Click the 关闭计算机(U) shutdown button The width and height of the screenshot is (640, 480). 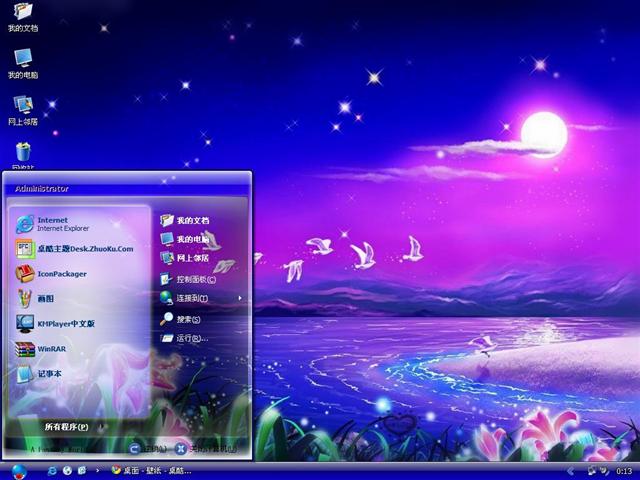(x=207, y=449)
